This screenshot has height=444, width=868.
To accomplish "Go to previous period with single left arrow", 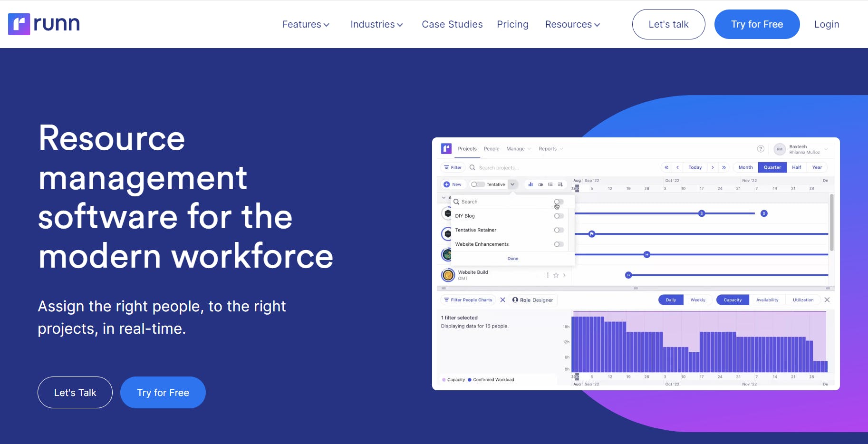I will 677,167.
